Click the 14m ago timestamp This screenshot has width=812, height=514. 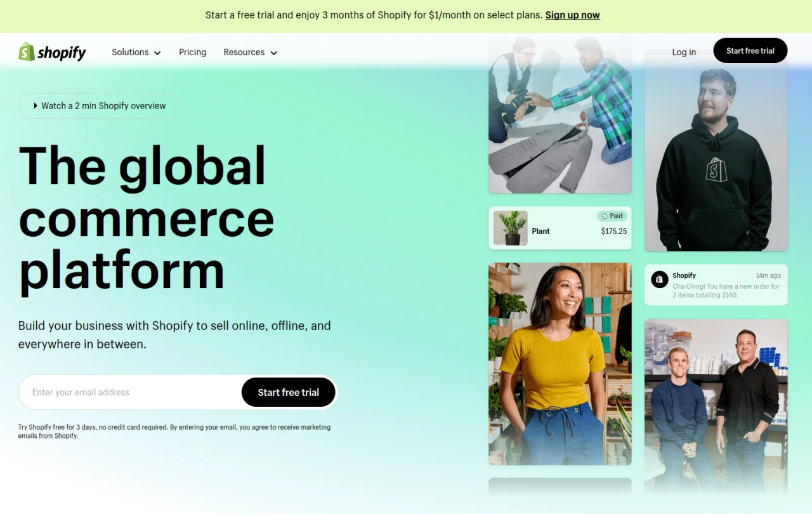point(768,275)
